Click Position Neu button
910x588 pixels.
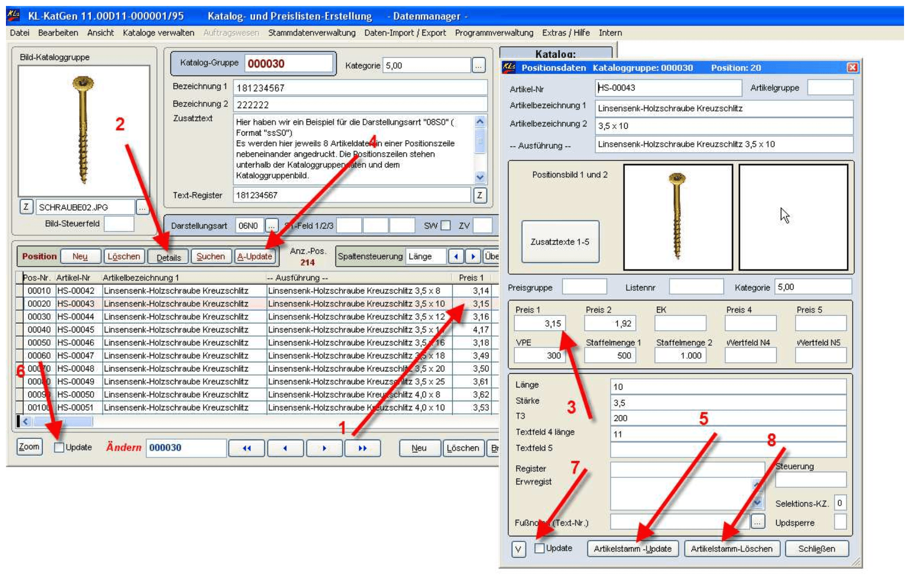[80, 256]
